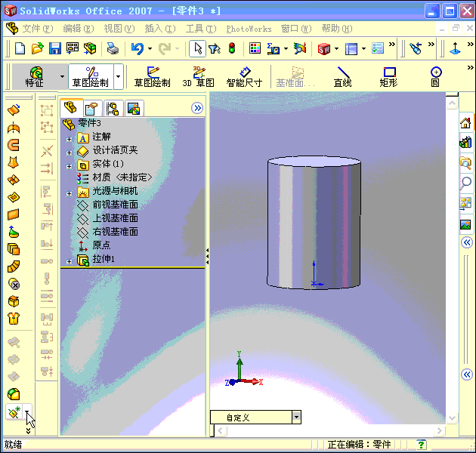Click the Print icon
The image size is (476, 453).
(113, 48)
